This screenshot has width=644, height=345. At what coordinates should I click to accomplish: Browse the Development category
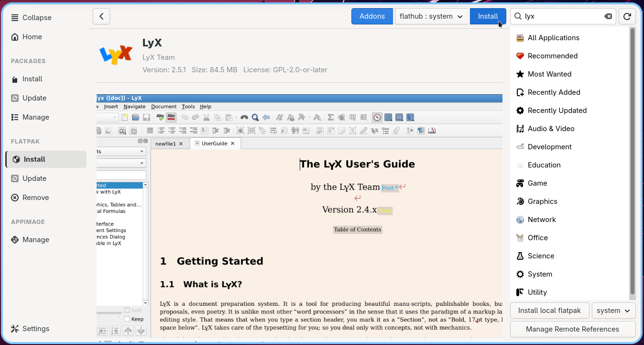[x=570, y=147]
